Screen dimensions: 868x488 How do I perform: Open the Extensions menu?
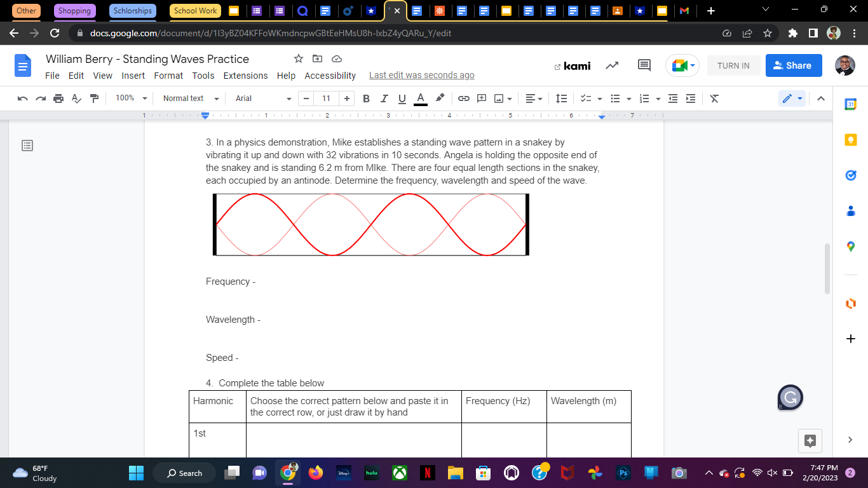(245, 76)
